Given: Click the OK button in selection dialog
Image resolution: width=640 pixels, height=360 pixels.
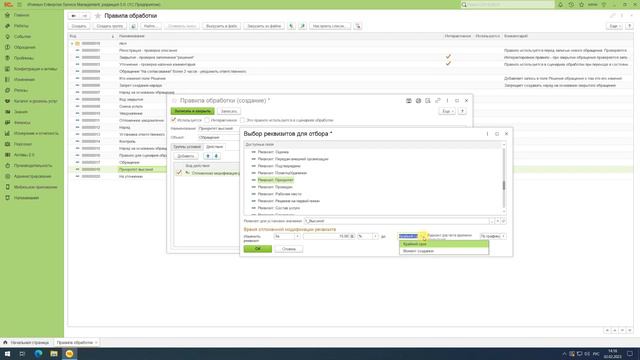Looking at the screenshot, I should coord(258,249).
